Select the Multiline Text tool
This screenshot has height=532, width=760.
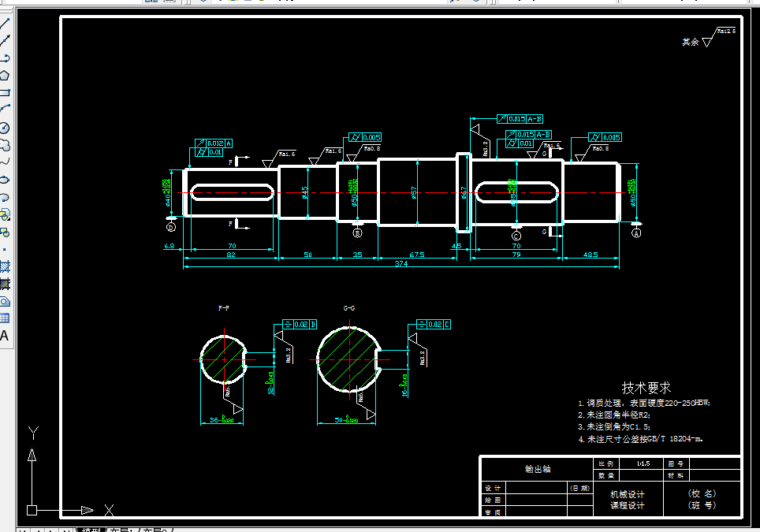coord(5,336)
